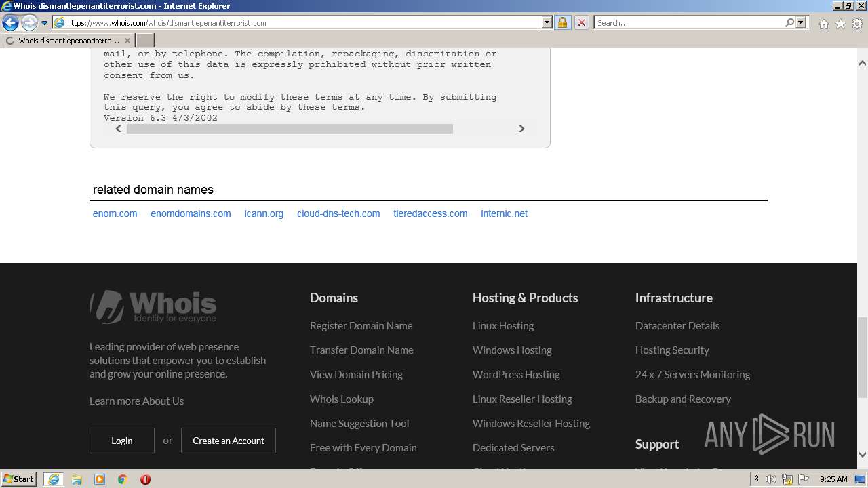Open the enomdomains.com related domain
868x488 pixels.
(191, 213)
